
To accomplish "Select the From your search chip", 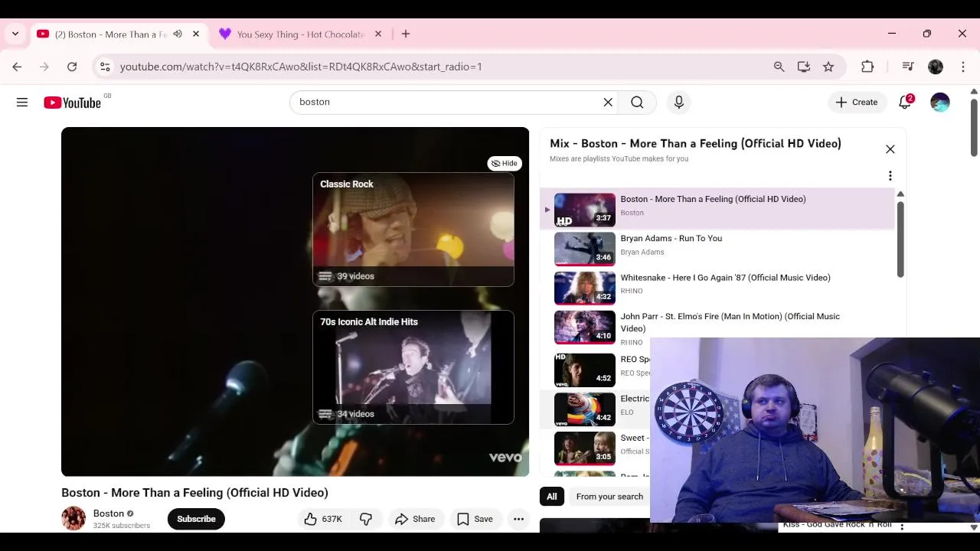I will [609, 497].
